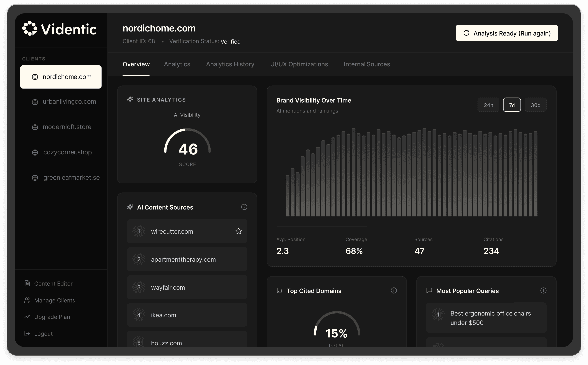Click the refresh icon inside Analysis Ready button
Image resolution: width=588 pixels, height=365 pixels.
[x=467, y=33]
